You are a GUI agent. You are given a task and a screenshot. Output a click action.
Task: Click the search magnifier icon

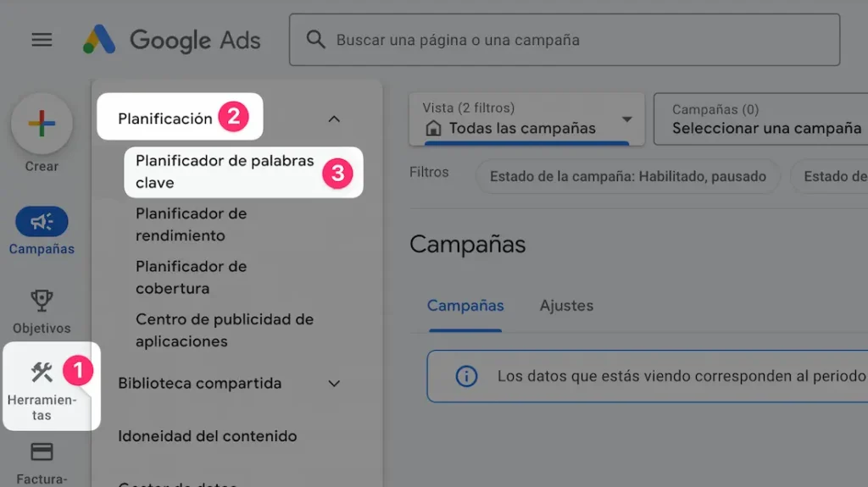click(315, 40)
